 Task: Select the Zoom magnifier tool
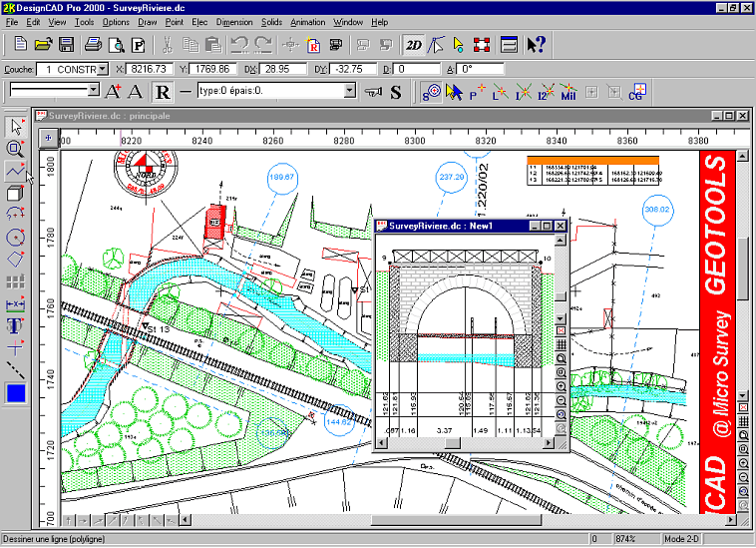(15, 149)
